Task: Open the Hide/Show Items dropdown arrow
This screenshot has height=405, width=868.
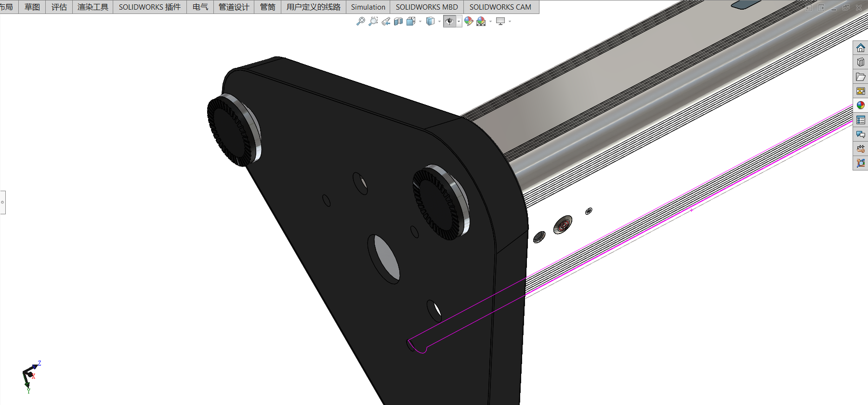Action: 459,21
